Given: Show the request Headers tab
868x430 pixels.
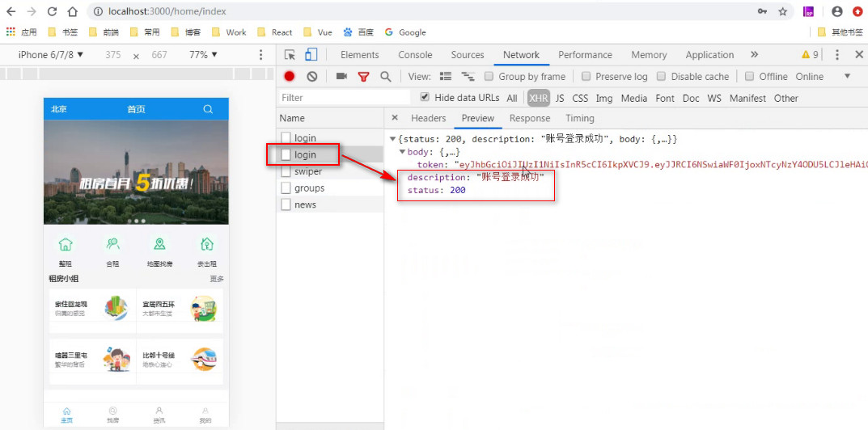Looking at the screenshot, I should [429, 118].
